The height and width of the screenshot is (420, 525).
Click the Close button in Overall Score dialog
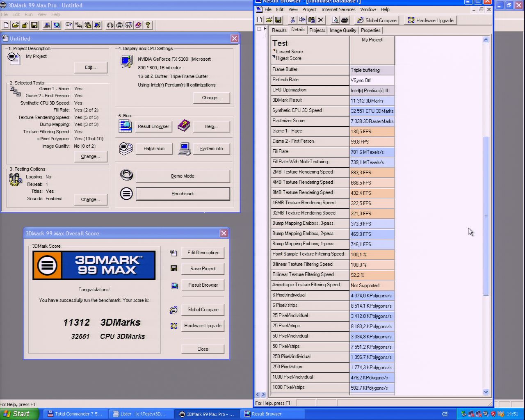(x=203, y=349)
